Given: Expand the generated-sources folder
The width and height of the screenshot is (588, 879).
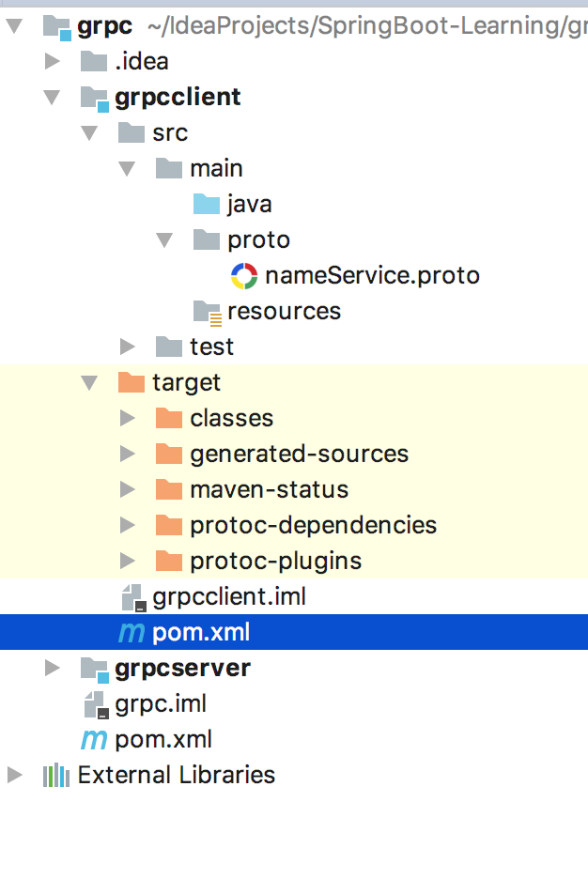Looking at the screenshot, I should (x=128, y=455).
